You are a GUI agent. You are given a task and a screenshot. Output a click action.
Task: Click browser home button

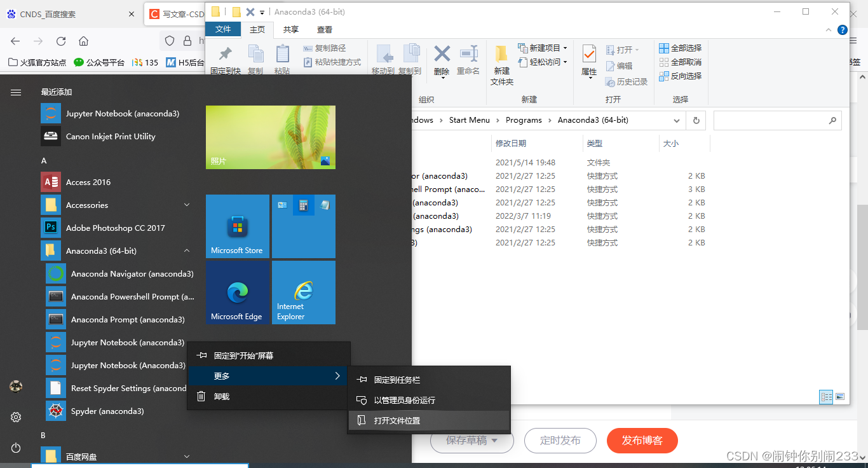[84, 41]
